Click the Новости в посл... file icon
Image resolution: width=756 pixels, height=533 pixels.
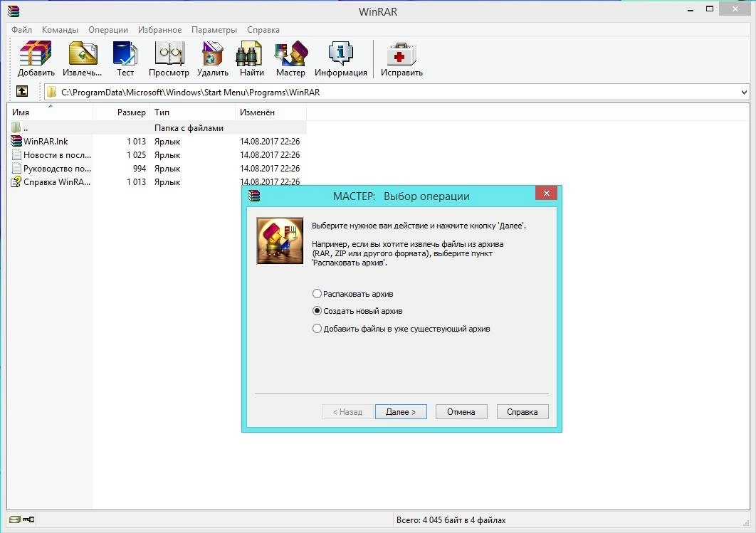point(16,154)
